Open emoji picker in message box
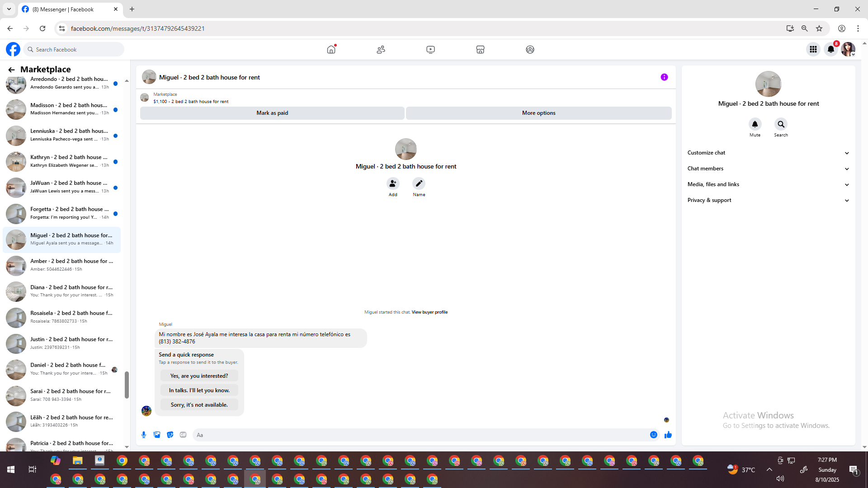Screen dimensions: 868x488 pos(654,435)
